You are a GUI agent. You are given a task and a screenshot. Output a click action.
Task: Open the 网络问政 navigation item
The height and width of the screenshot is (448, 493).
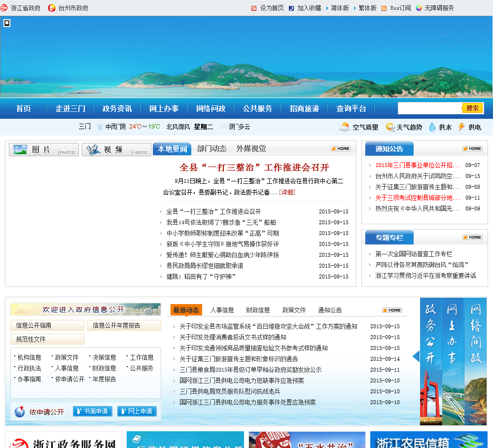click(211, 108)
